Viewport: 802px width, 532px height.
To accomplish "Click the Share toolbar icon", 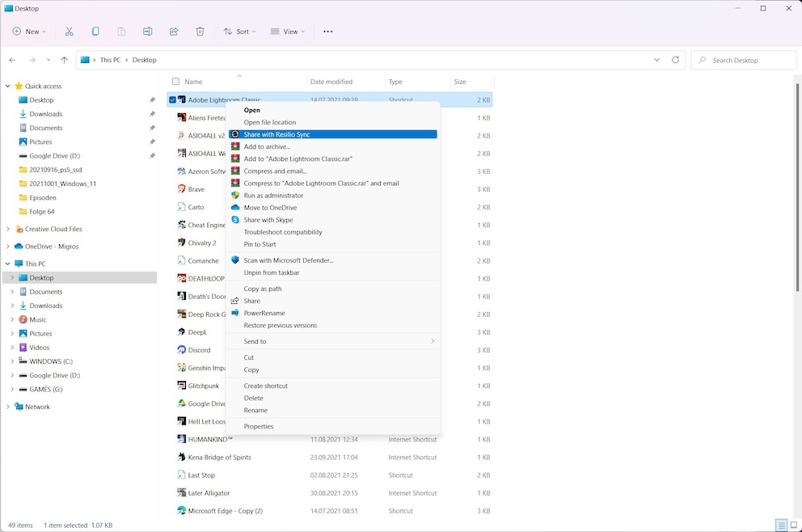I will click(174, 32).
